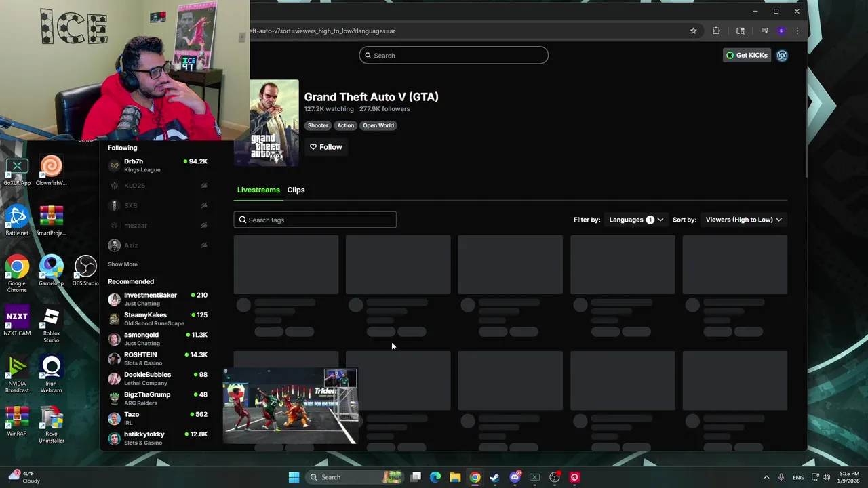Image resolution: width=868 pixels, height=488 pixels.
Task: Open hstikkytokky recommended channel
Action: (x=157, y=438)
